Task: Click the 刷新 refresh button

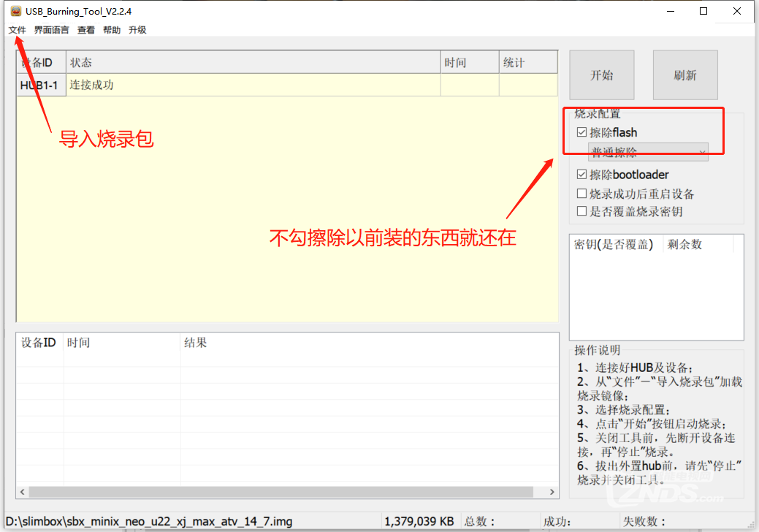Action: tap(684, 75)
